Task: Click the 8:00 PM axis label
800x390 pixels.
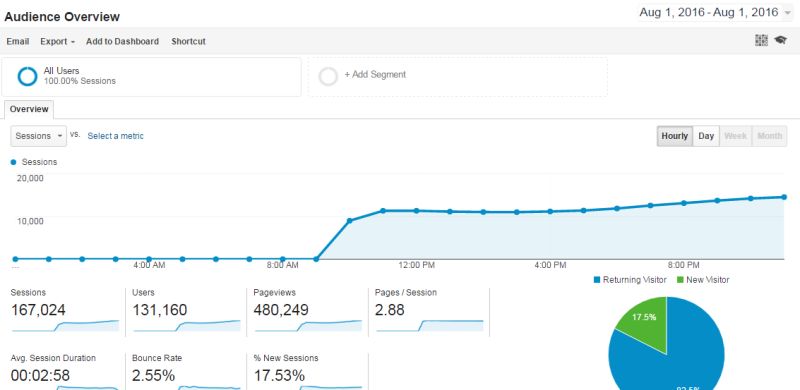Action: 684,265
